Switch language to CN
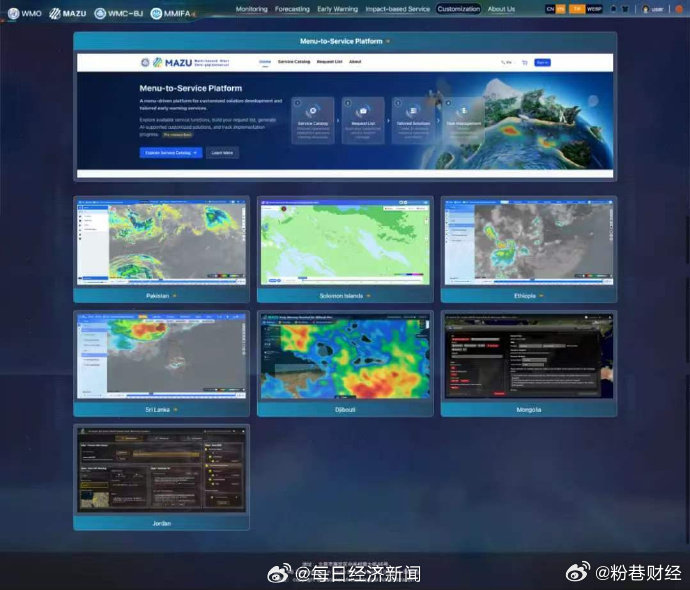 (550, 9)
